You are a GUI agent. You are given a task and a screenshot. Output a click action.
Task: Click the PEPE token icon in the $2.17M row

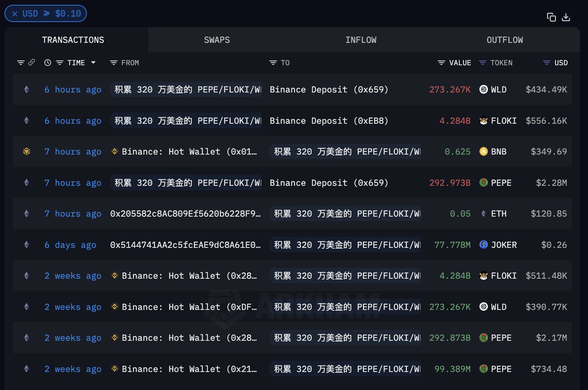click(x=483, y=338)
